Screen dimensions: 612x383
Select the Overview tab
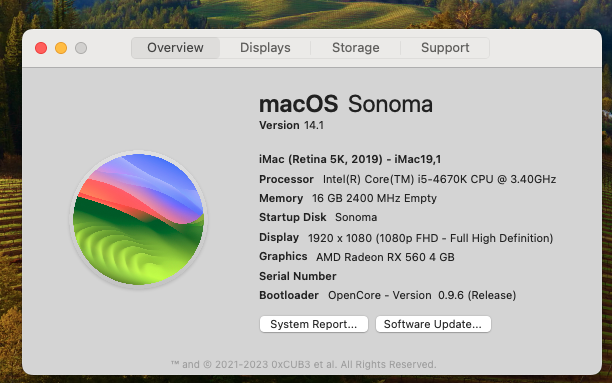(x=175, y=48)
